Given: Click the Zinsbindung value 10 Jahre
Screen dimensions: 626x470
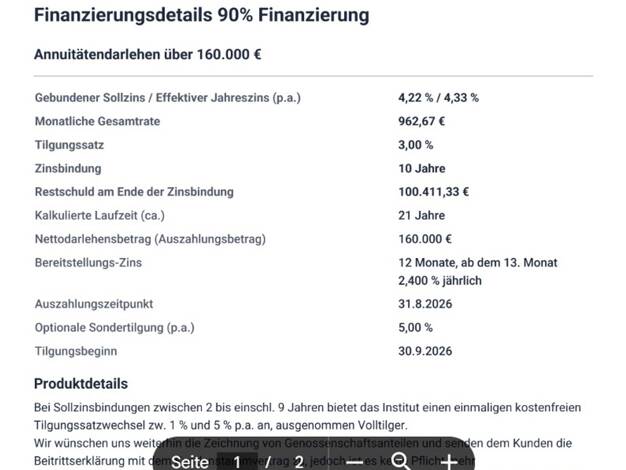Looking at the screenshot, I should click(x=422, y=169).
